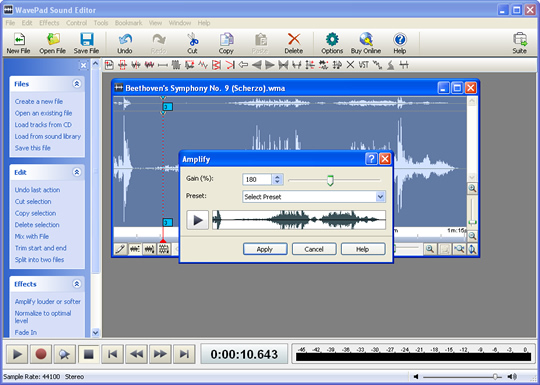
Task: Click the first effects toolbar waveform icon
Action: pos(109,65)
